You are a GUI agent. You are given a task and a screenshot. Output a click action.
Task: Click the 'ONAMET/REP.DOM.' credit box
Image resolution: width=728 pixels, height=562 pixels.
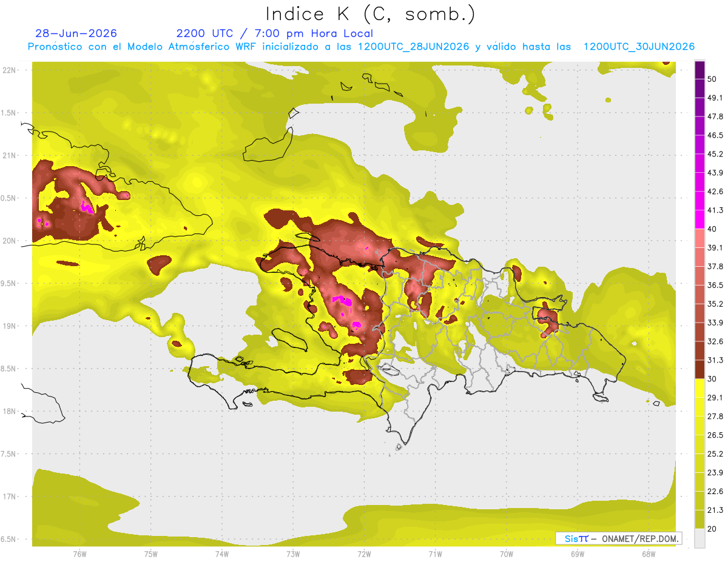tap(619, 538)
